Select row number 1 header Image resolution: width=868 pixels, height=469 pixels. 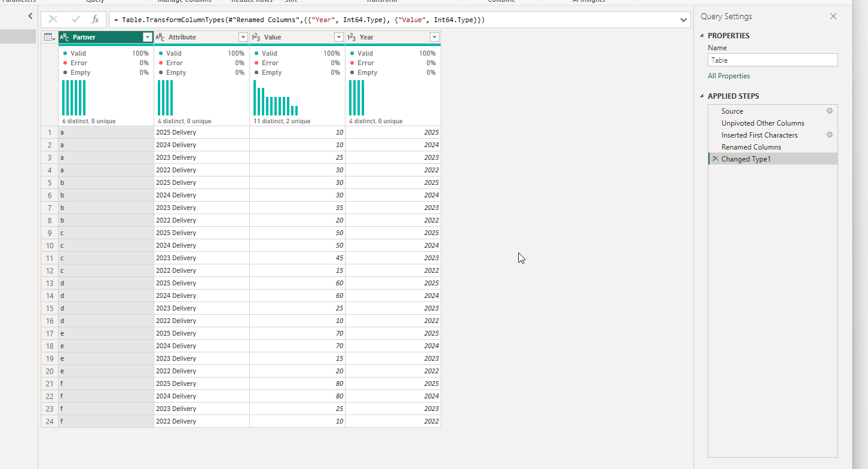pos(50,132)
